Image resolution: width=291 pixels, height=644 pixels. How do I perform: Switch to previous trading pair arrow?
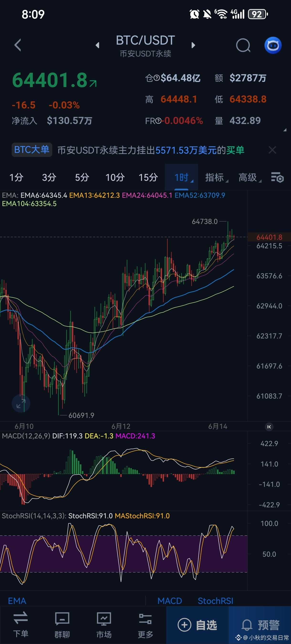[x=98, y=45]
